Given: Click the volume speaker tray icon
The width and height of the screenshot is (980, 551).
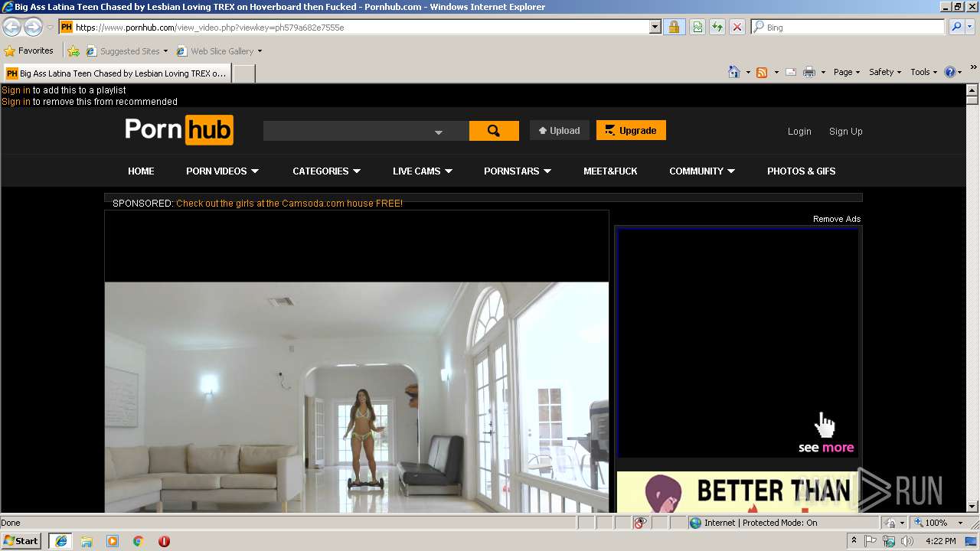Looking at the screenshot, I should [907, 541].
